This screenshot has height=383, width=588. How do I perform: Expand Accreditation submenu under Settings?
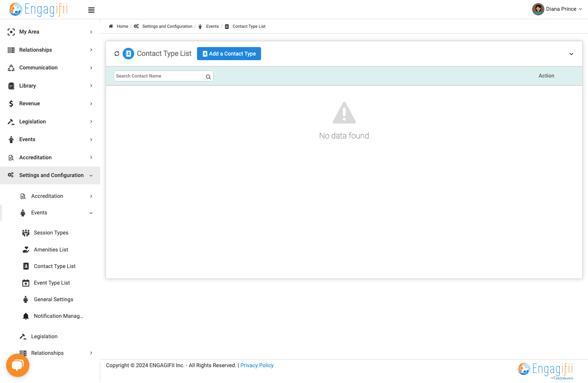pos(91,196)
